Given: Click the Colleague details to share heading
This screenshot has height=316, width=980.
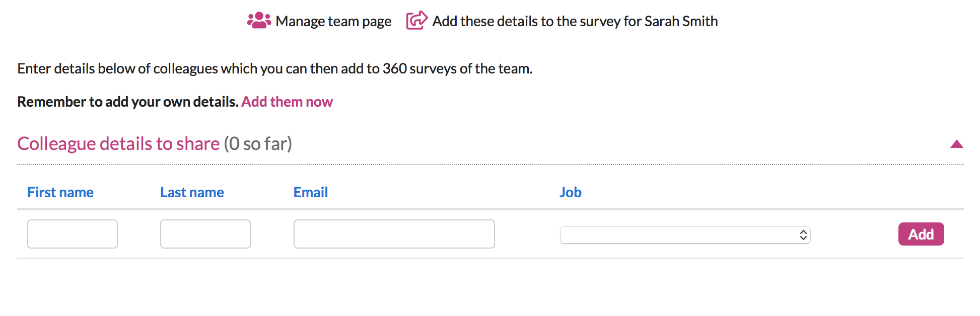Looking at the screenshot, I should (118, 144).
